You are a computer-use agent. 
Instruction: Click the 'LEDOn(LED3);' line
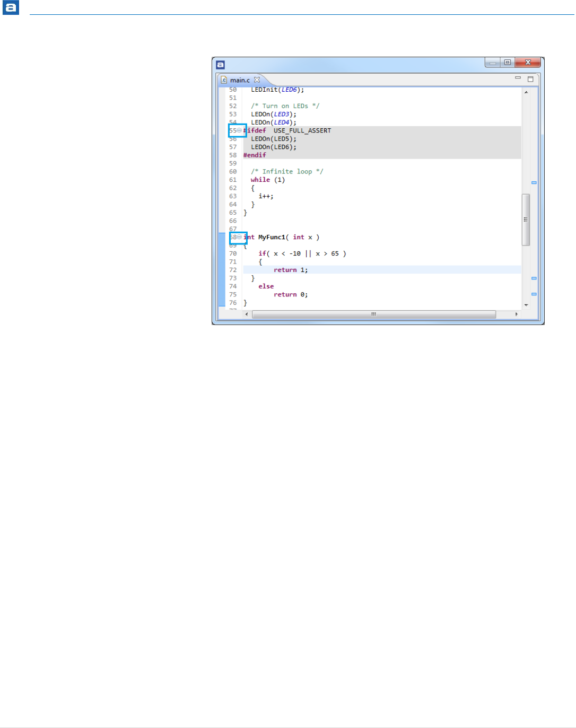coord(274,114)
